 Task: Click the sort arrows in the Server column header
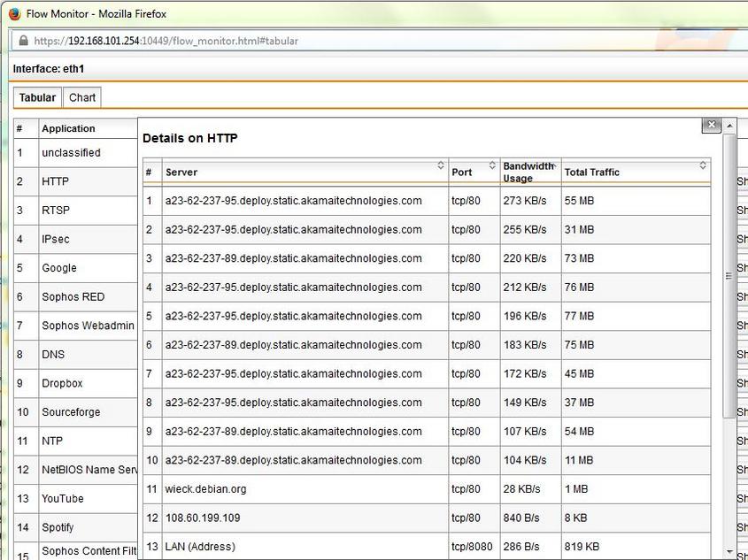[x=441, y=165]
